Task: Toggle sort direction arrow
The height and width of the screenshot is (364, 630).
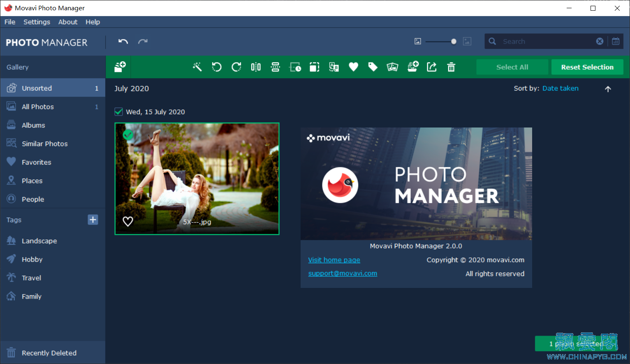Action: coord(608,89)
